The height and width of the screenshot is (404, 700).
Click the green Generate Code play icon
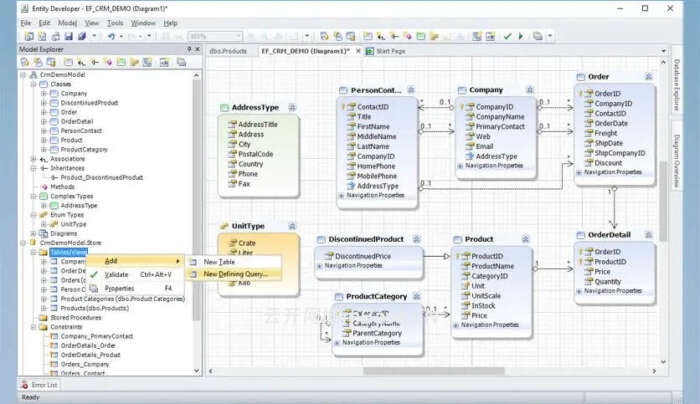tap(522, 36)
